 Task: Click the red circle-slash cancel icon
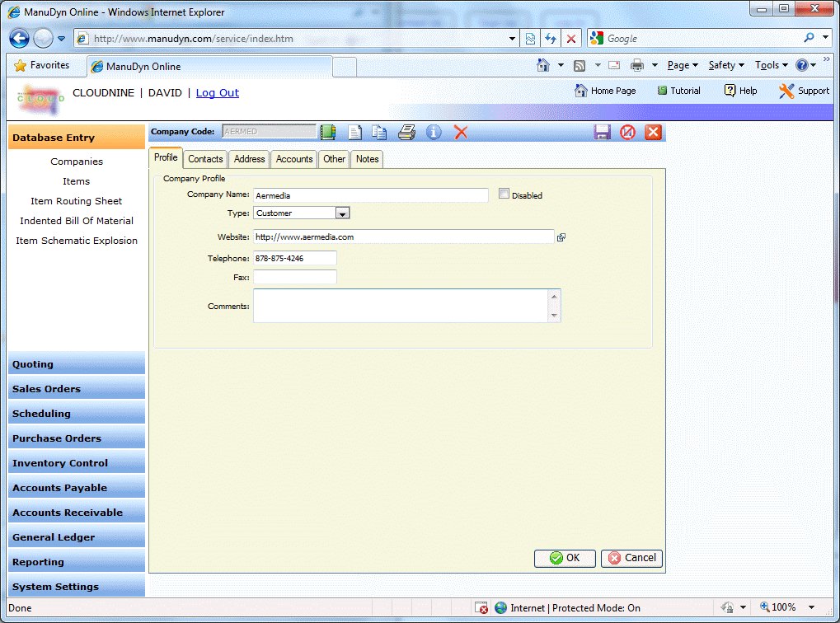coord(627,132)
